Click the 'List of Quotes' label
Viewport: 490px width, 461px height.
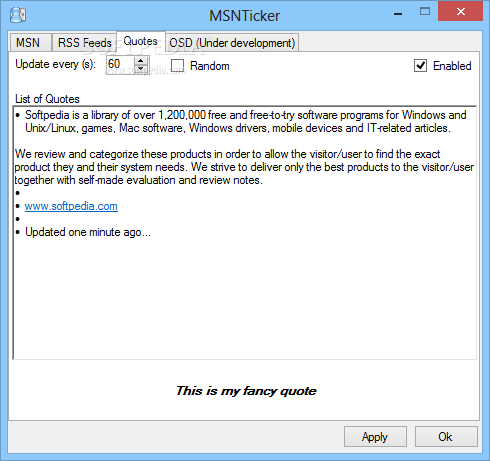click(47, 99)
